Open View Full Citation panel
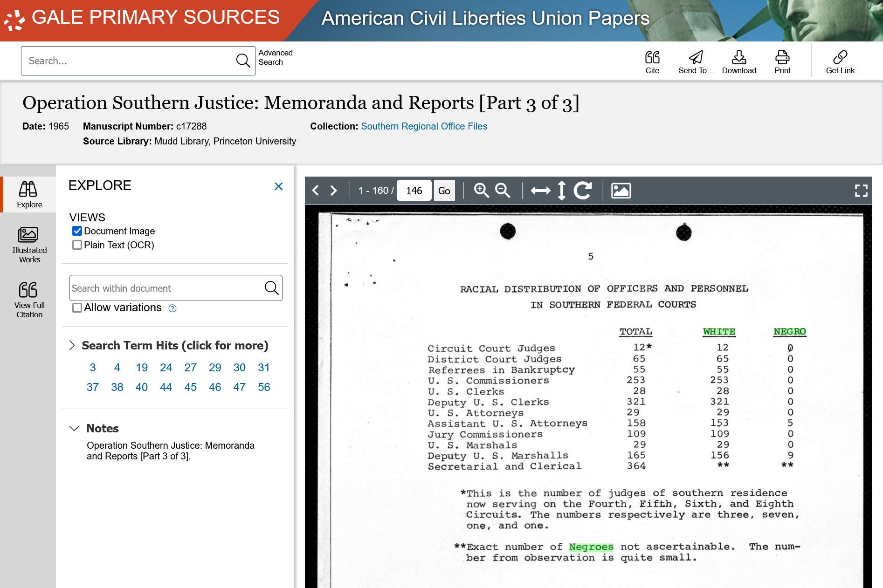 pos(29,300)
